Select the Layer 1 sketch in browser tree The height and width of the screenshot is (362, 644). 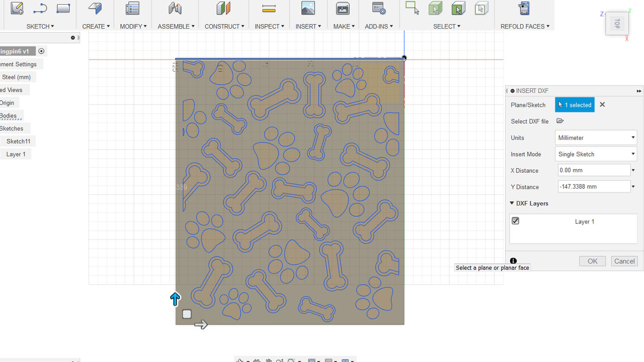pyautogui.click(x=16, y=154)
